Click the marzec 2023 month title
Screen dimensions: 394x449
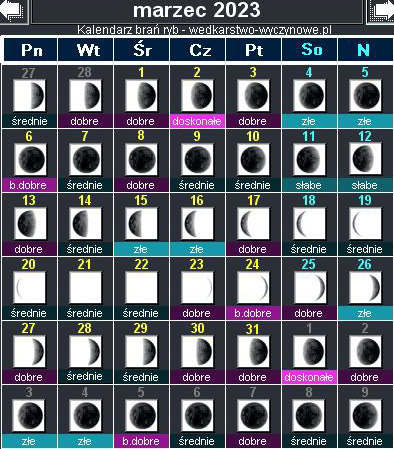click(197, 10)
